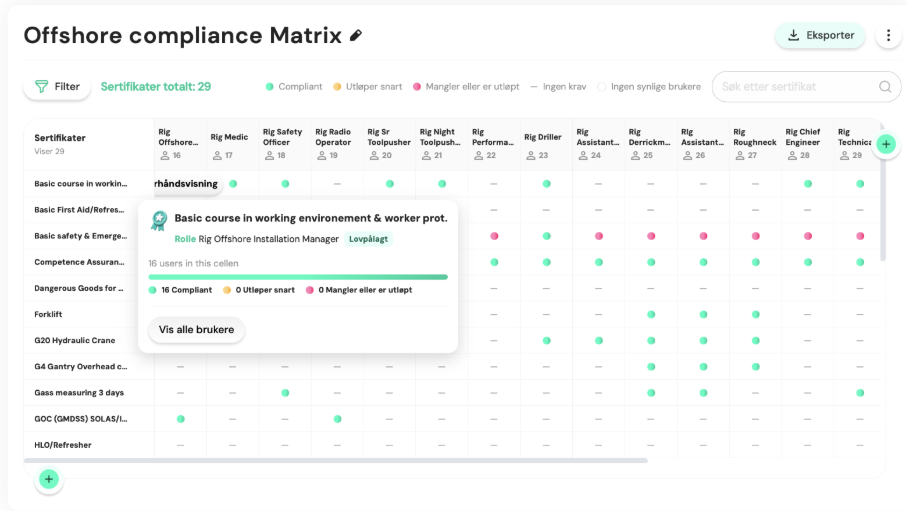Select the Rig Medic column header
Image resolution: width=907 pixels, height=511 pixels.
pos(229,145)
